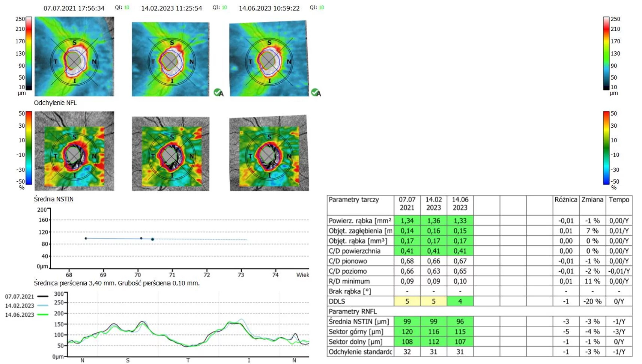
Task: Click the 'Brak rąbka [°]' row label
Action: point(350,291)
